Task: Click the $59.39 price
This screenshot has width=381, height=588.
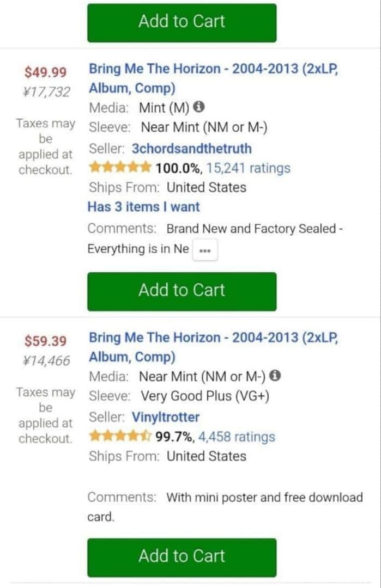Action: tap(46, 341)
